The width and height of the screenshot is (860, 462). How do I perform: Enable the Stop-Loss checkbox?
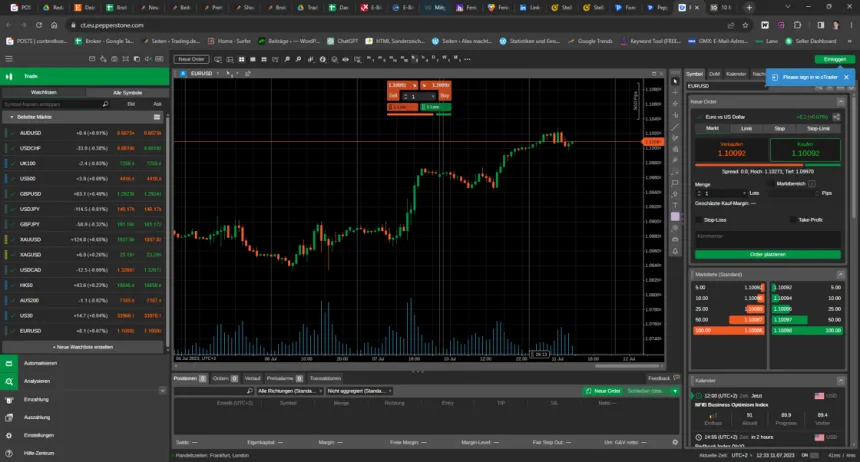tap(699, 219)
